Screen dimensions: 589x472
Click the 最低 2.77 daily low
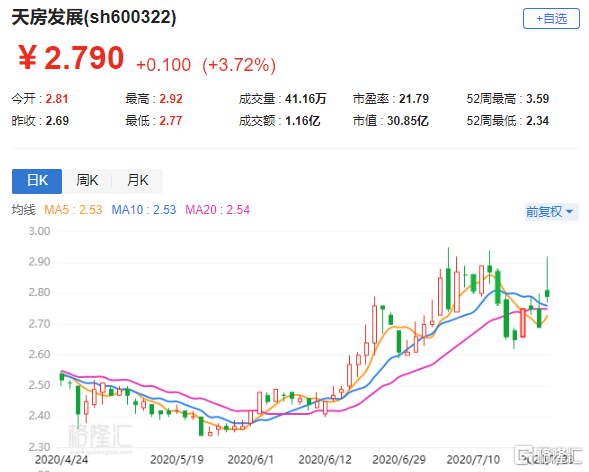pos(154,121)
